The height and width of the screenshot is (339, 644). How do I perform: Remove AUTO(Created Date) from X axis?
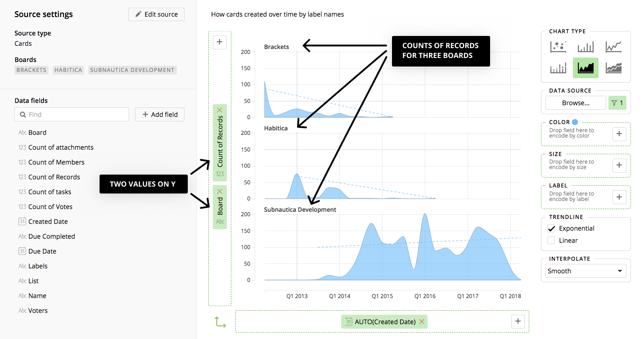pyautogui.click(x=422, y=321)
